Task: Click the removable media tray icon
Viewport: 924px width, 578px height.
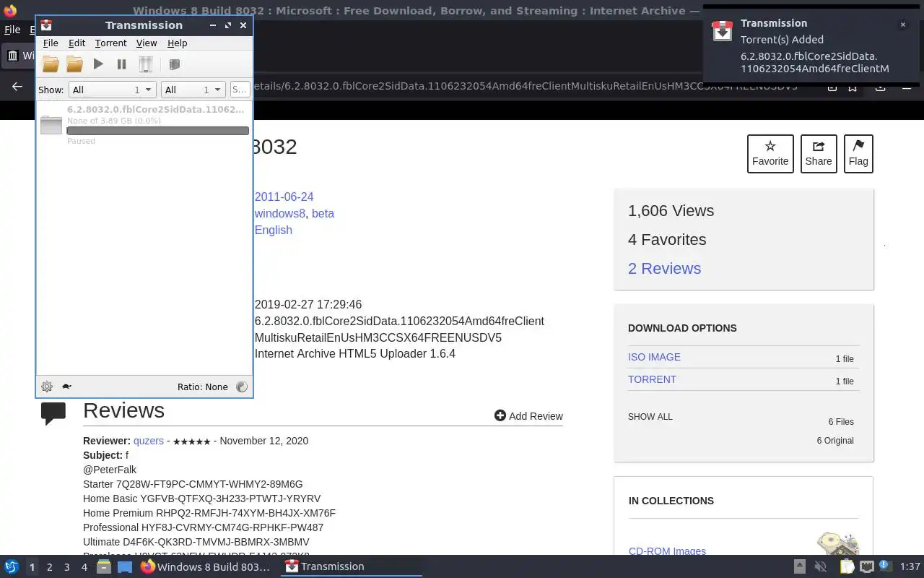Action: coord(799,566)
